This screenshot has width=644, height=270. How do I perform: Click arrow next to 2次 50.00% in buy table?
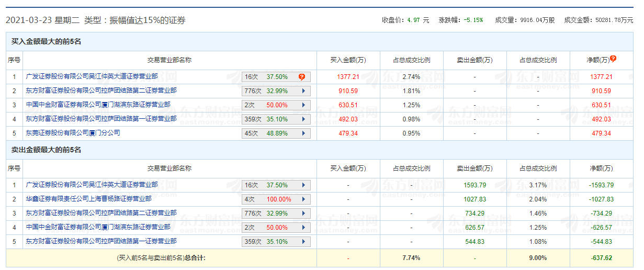coord(303,105)
